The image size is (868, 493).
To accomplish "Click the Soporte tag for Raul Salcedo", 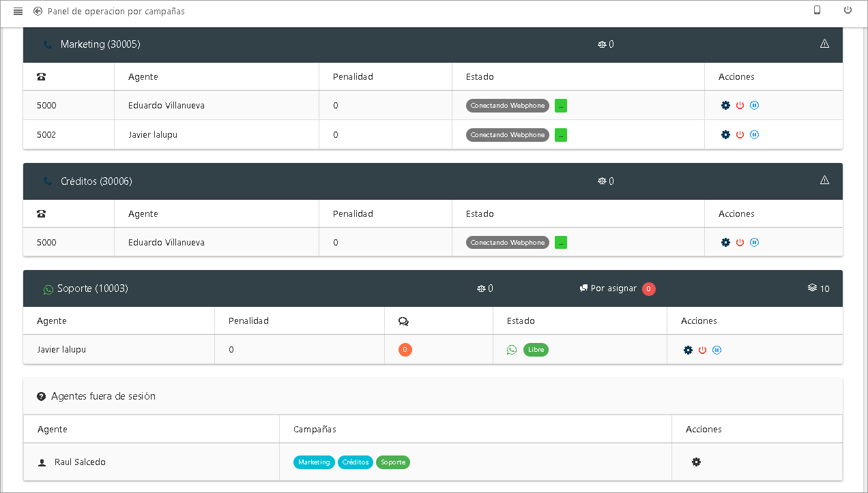I will tap(393, 462).
